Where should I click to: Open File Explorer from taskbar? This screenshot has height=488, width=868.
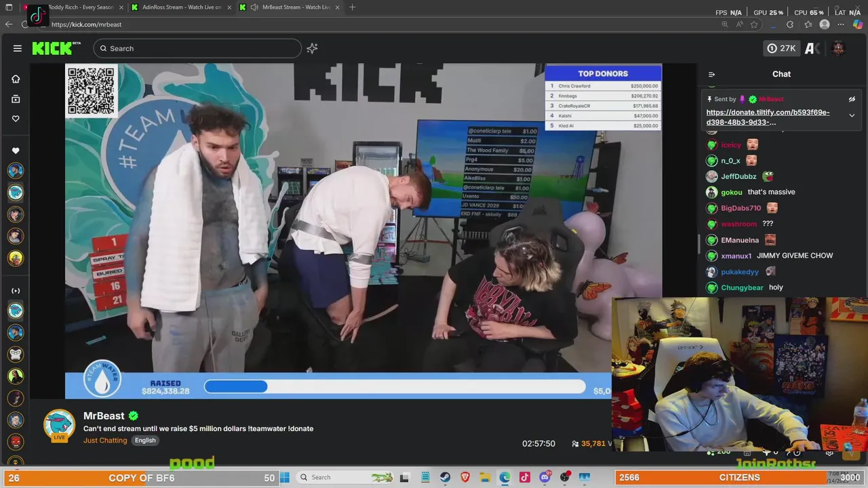485,477
